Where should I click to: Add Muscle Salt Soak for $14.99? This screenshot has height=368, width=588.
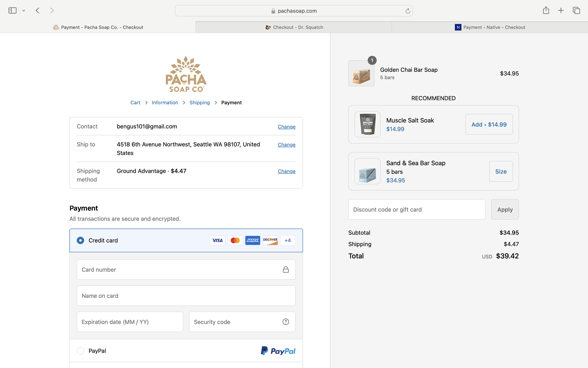[489, 124]
